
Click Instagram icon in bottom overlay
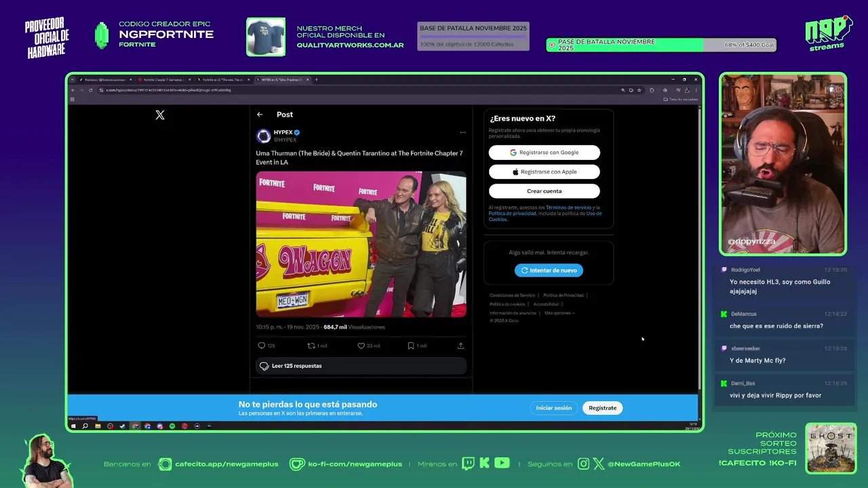point(583,464)
